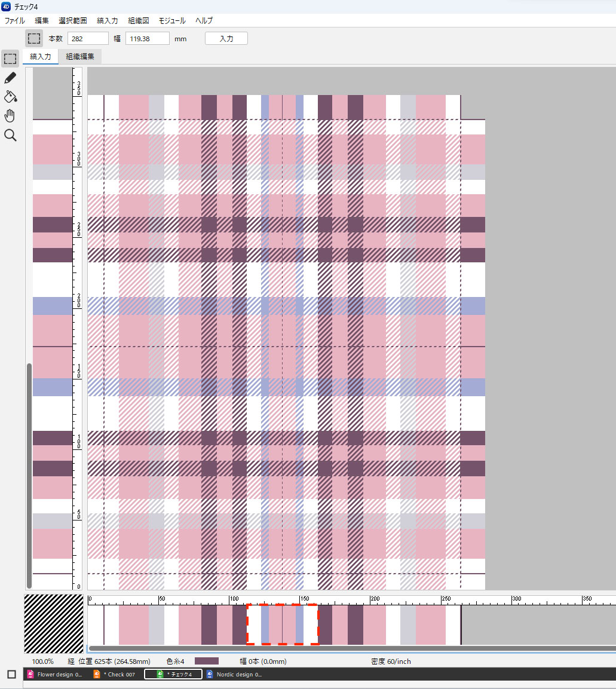This screenshot has height=689, width=616.
Task: Switch to Nordic design document tab
Action: coord(238,674)
